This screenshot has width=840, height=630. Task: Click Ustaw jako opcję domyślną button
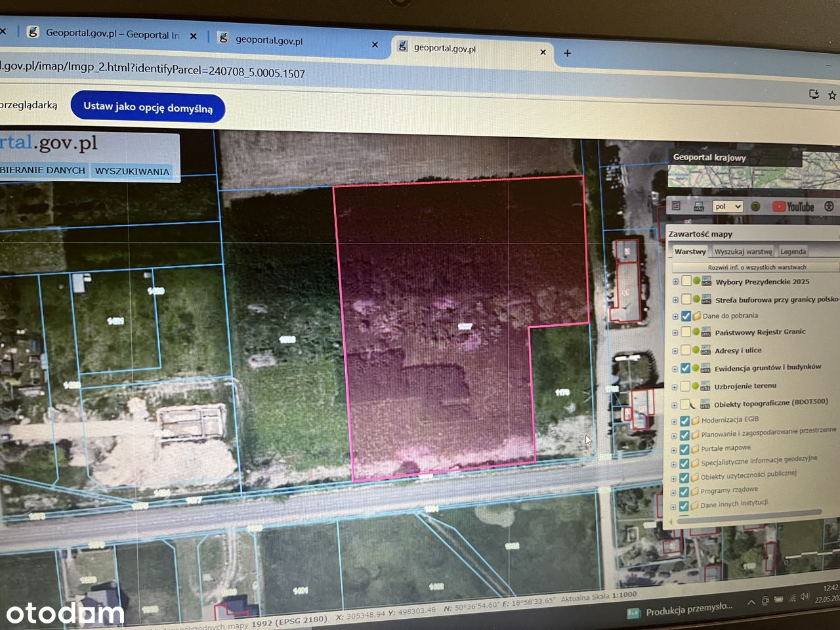coord(148,108)
